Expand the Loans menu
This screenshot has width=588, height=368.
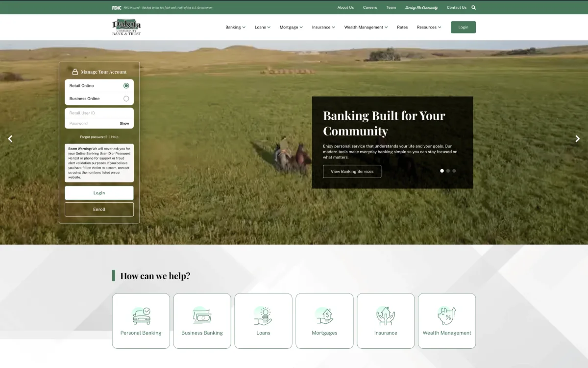point(263,27)
